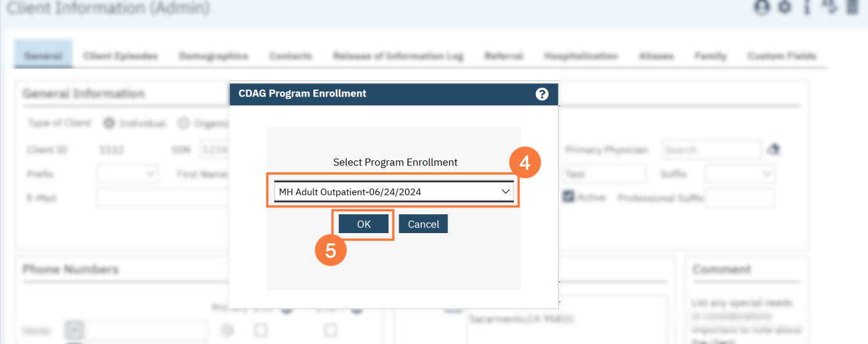
Task: Cancel the CDAG Program Enrollment dialog
Action: [423, 224]
